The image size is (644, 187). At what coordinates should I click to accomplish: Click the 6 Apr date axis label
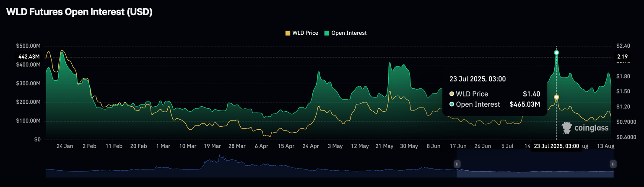261,146
